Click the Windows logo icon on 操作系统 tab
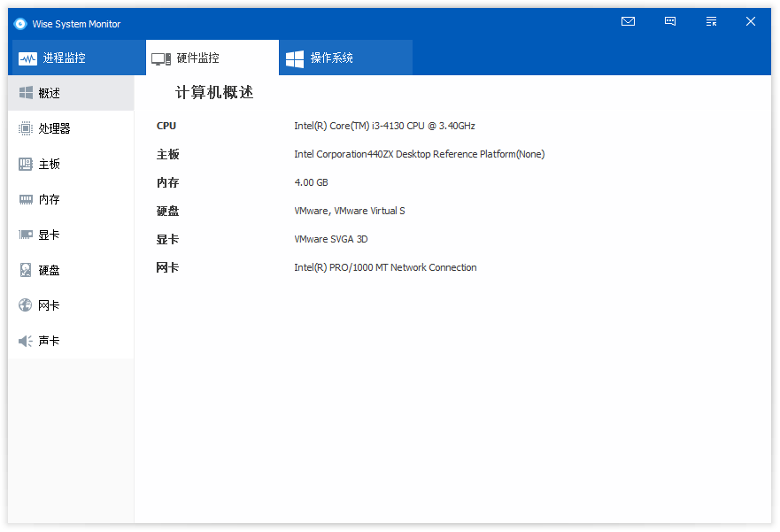This screenshot has width=780, height=532. (x=295, y=58)
